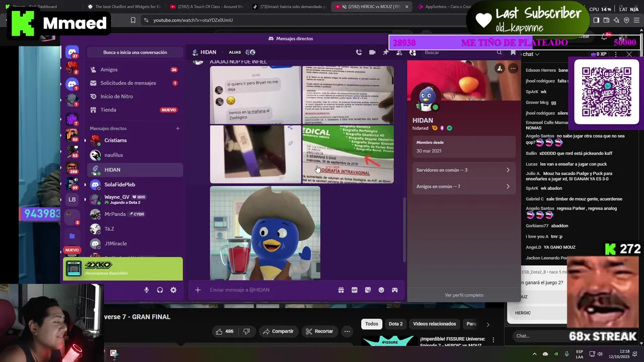
Task: Open the Cristiams conversation
Action: (x=135, y=140)
